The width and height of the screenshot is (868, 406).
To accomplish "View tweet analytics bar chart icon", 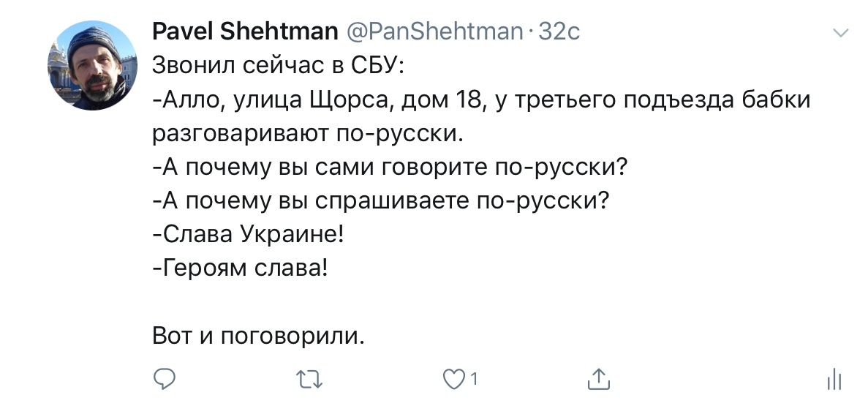I will point(834,380).
